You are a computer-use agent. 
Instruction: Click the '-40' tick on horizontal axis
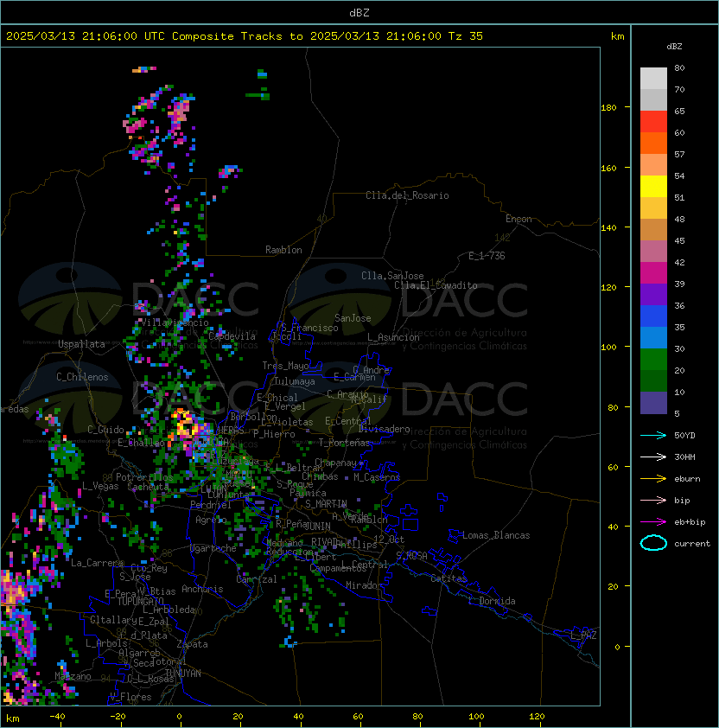click(57, 717)
